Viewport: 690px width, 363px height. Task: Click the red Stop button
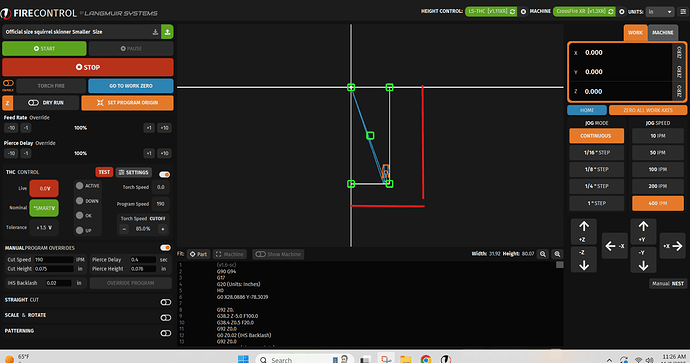click(x=88, y=67)
